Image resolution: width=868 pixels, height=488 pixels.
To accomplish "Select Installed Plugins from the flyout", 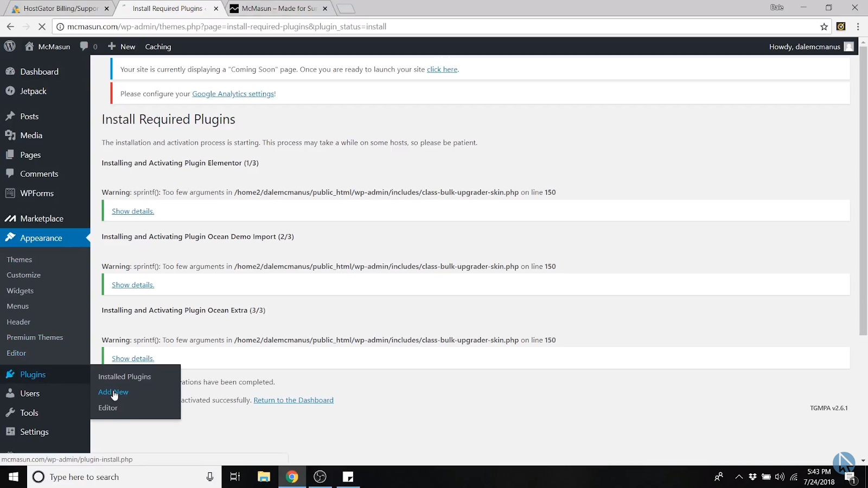I will pyautogui.click(x=125, y=376).
